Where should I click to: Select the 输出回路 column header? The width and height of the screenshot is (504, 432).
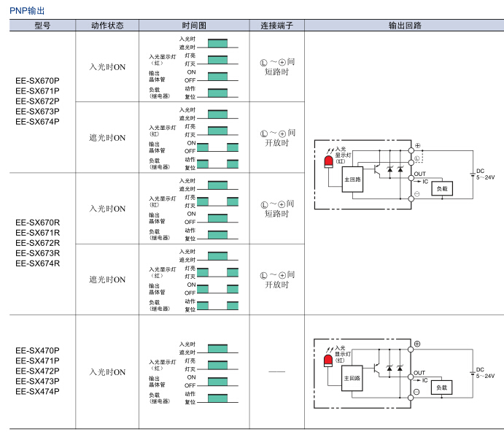click(405, 26)
